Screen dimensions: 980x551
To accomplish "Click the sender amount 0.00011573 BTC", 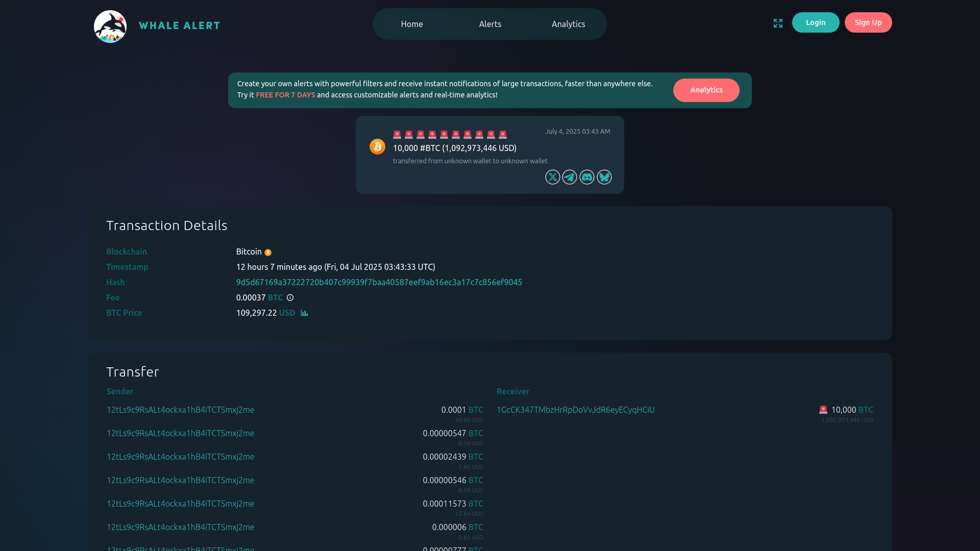I will point(453,504).
